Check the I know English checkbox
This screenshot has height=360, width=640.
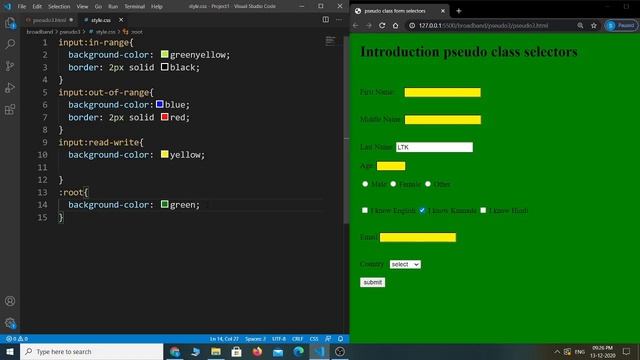coord(365,210)
